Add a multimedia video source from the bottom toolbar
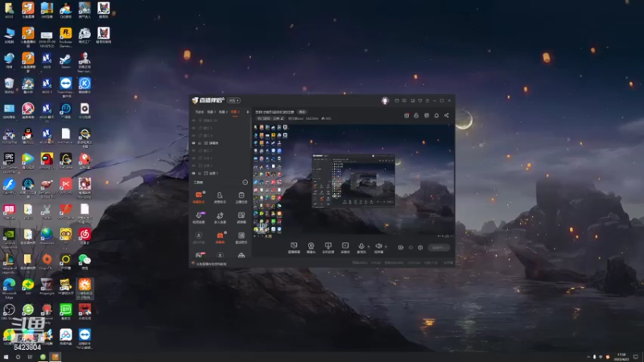644x362 pixels. (345, 248)
